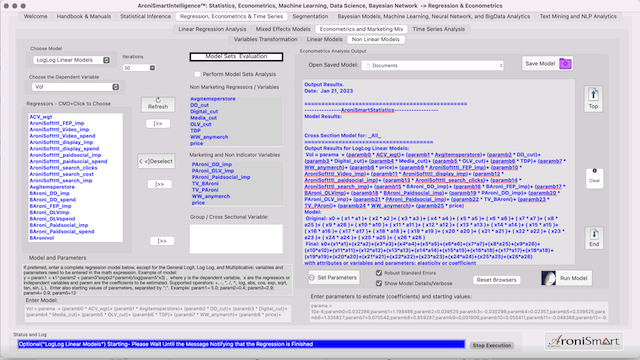This screenshot has height=360, width=640.
Task: Select ACV_wgt in the regressors list
Action: (41, 117)
